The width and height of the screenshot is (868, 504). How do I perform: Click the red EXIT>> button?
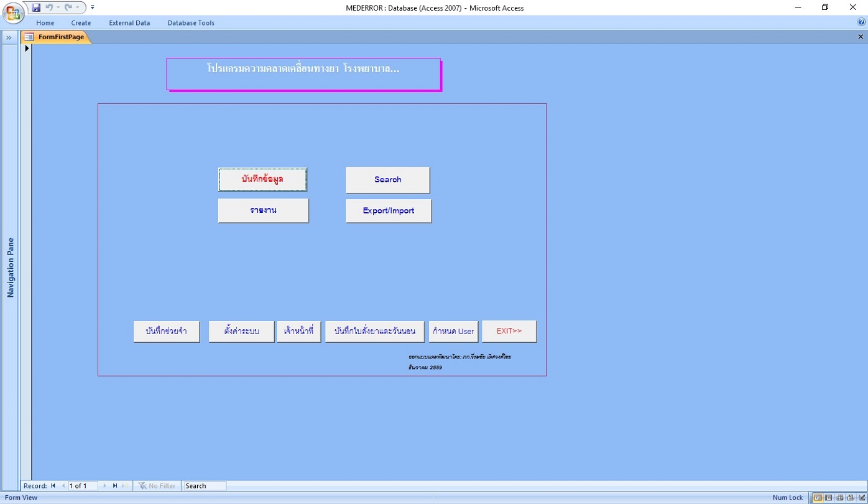pyautogui.click(x=509, y=331)
